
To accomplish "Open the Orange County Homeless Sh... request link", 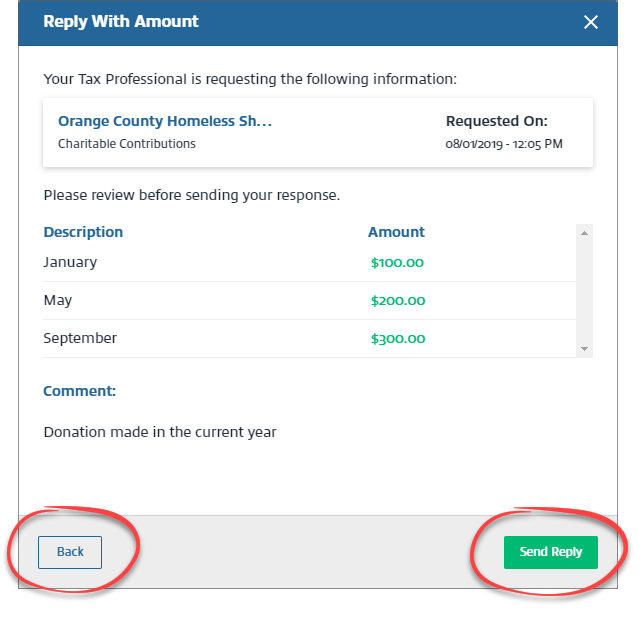I will [x=165, y=121].
